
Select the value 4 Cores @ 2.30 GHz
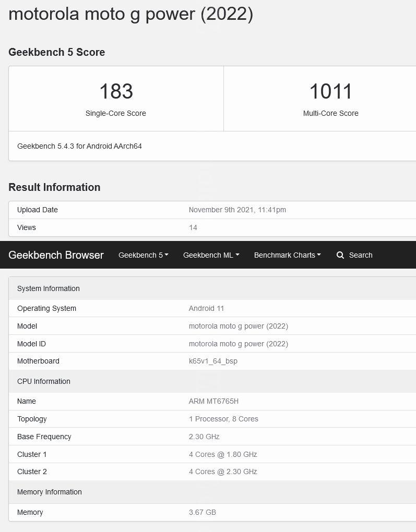pos(223,472)
